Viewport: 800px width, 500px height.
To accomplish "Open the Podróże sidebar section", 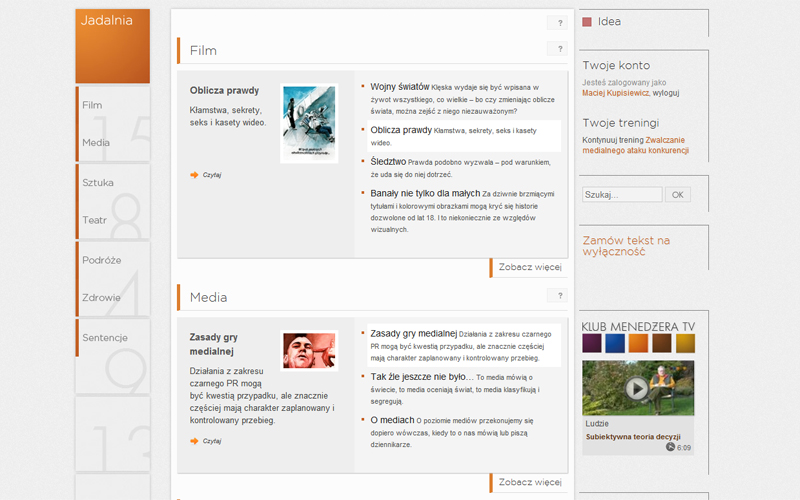I will [x=102, y=260].
